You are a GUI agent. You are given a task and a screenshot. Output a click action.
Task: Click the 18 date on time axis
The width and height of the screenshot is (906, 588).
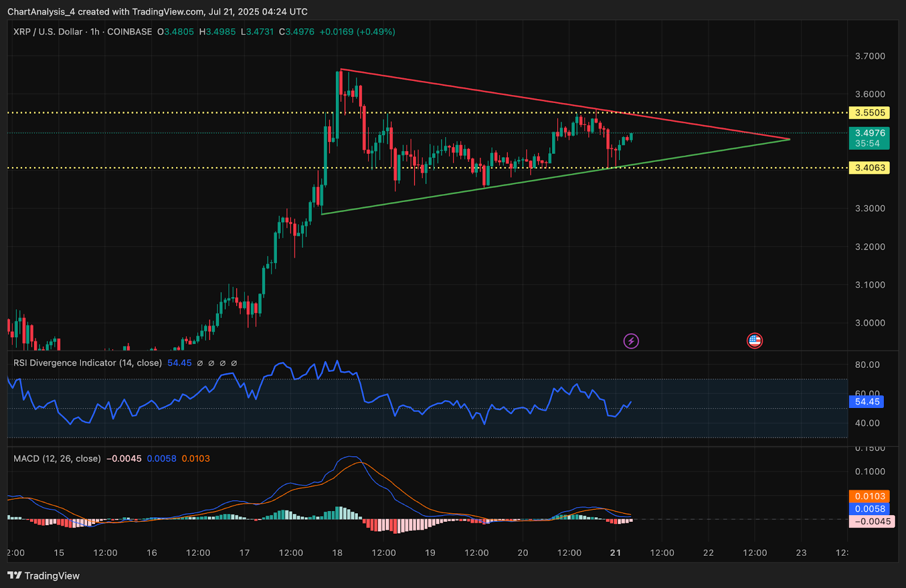click(337, 553)
